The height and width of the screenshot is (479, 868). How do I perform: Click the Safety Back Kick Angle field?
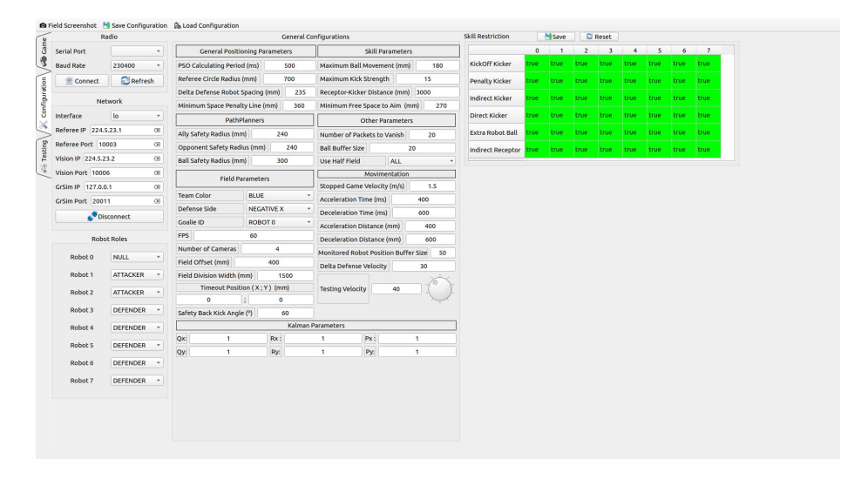pos(285,313)
